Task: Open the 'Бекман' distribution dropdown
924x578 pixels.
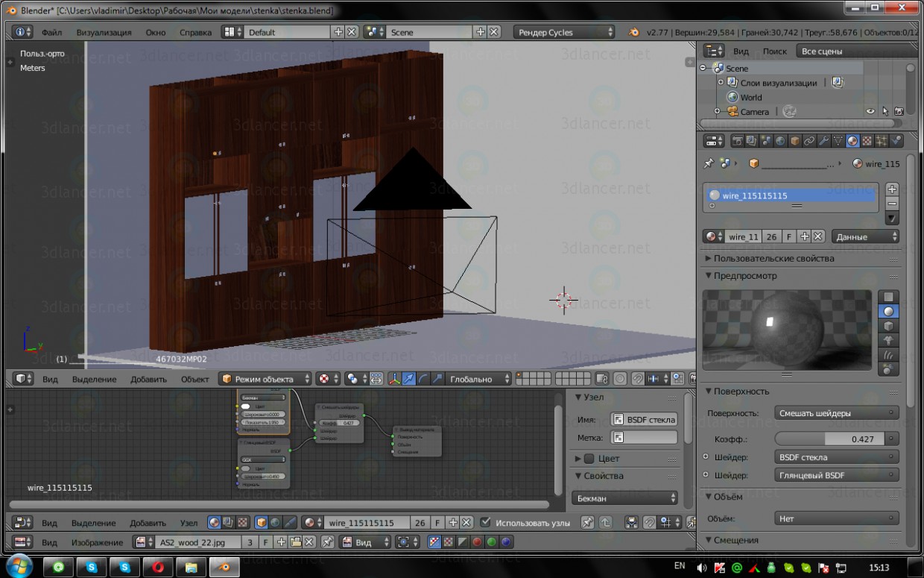Action: click(624, 498)
